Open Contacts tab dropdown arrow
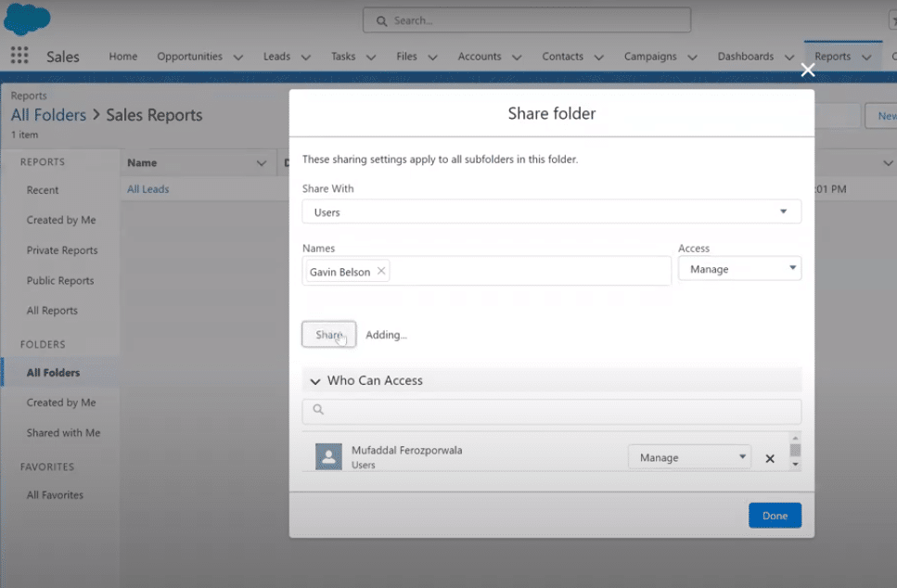This screenshot has width=897, height=588. click(x=599, y=58)
